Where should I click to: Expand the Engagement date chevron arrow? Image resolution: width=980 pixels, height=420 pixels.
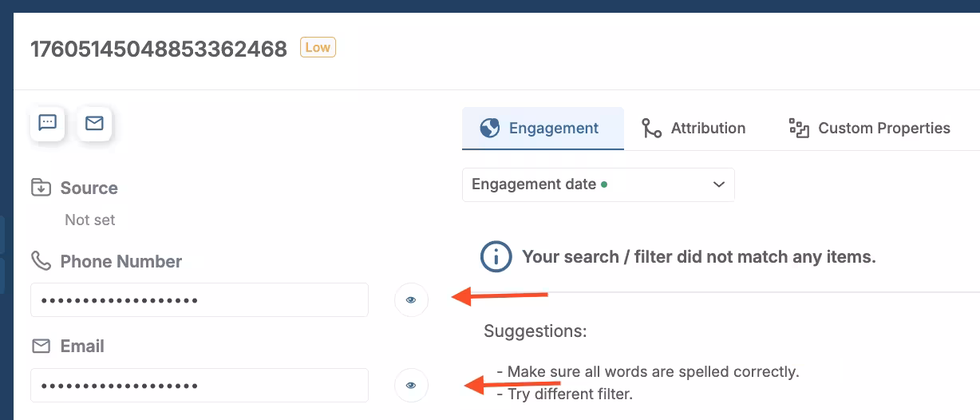point(718,184)
